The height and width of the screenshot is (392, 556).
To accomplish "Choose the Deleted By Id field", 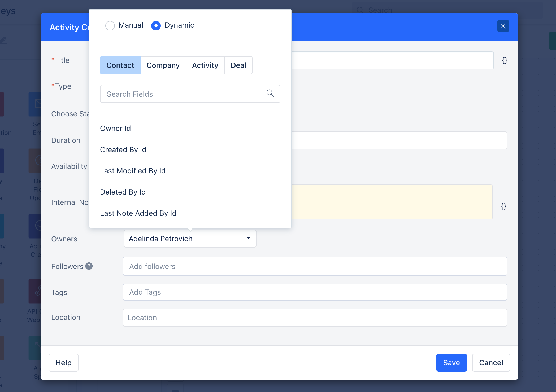I will click(123, 192).
